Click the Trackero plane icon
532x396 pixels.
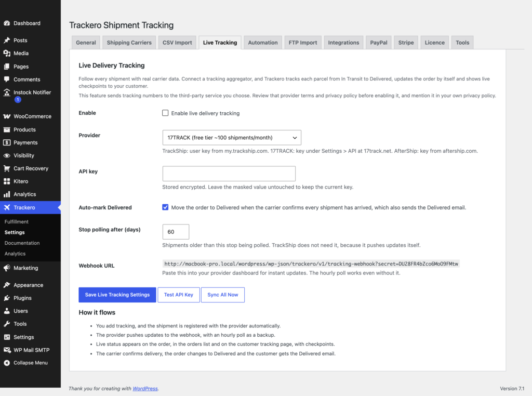coord(7,207)
